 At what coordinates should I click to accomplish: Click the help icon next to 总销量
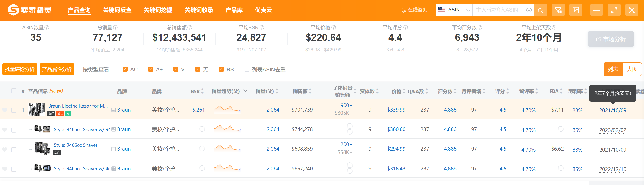115,27
